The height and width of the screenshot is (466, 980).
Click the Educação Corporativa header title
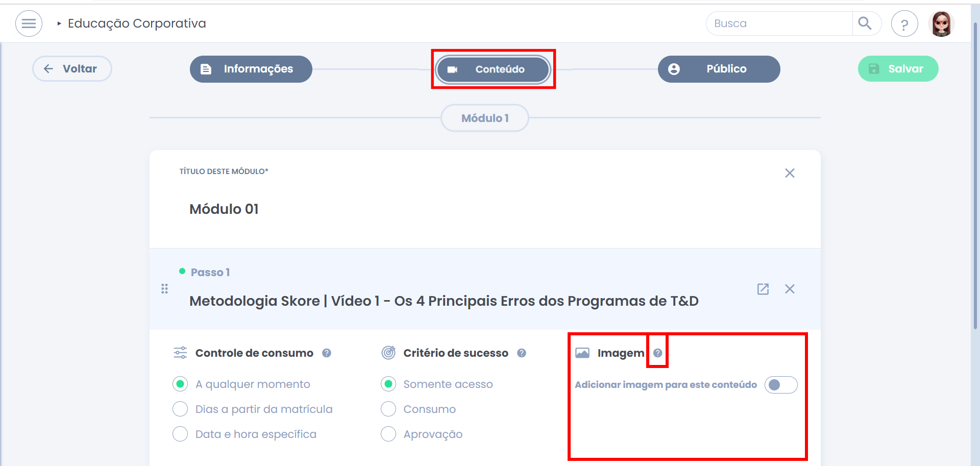coord(137,23)
